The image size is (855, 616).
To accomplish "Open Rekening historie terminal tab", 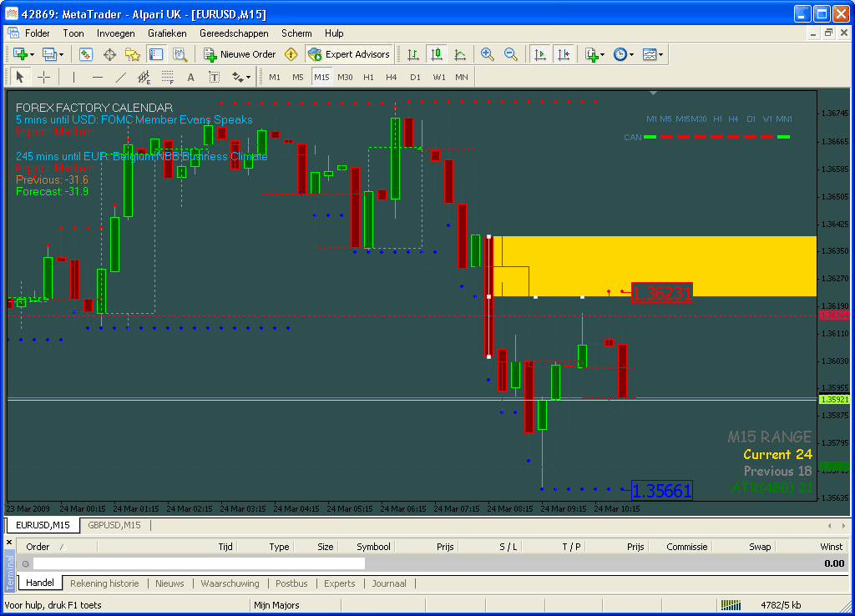I will click(104, 583).
